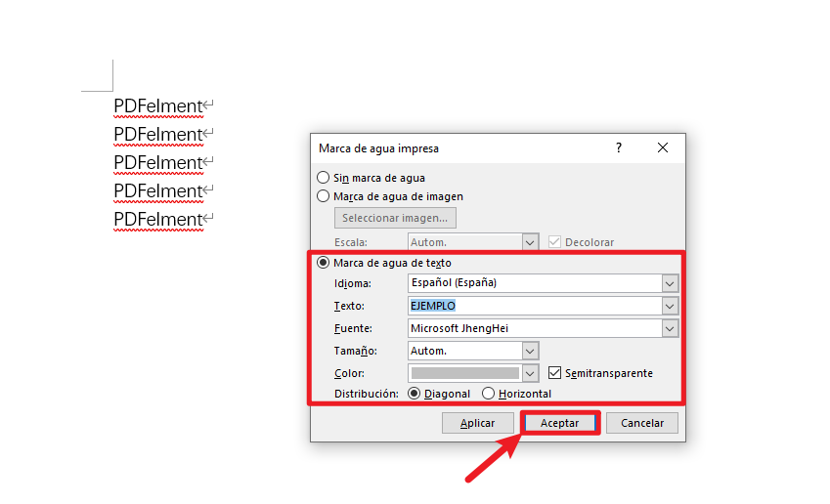Click the dialog help question mark
830x504 pixels.
coord(618,148)
